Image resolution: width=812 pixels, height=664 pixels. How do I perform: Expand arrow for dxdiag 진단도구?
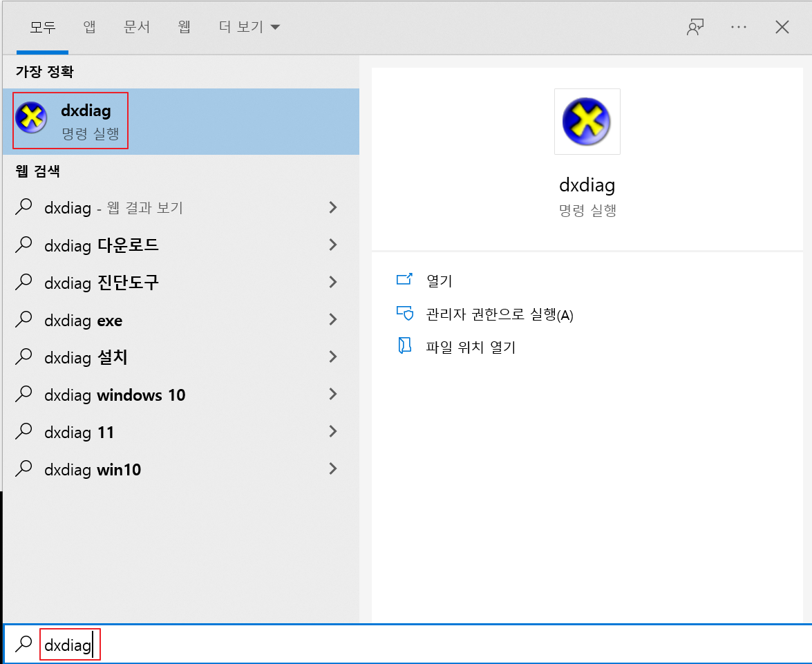[x=333, y=283]
